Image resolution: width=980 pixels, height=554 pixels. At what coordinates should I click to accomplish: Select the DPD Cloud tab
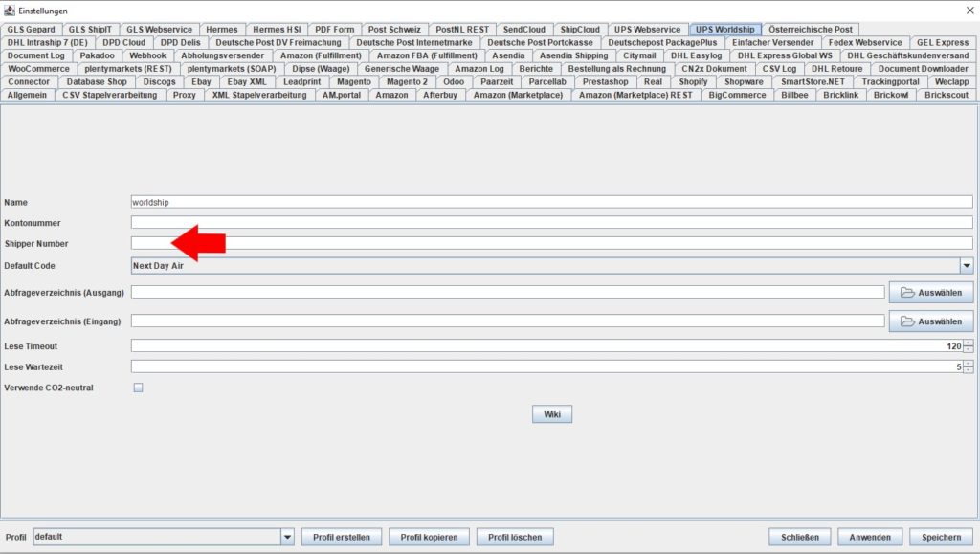(123, 42)
